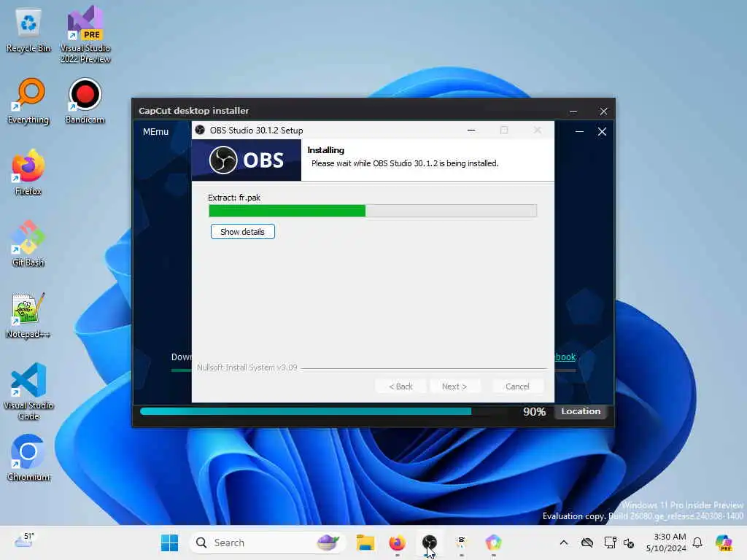Click the search highlight icon in taskbar search
747x560 pixels.
click(328, 542)
